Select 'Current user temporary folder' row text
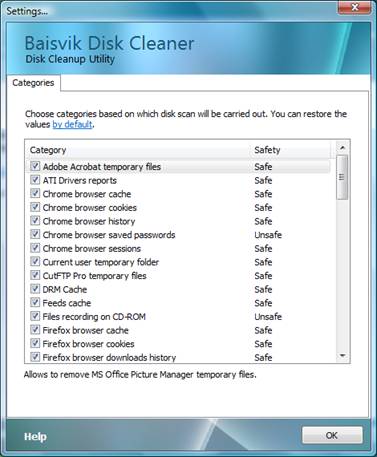Image resolution: width=377 pixels, height=457 pixels. point(101,262)
